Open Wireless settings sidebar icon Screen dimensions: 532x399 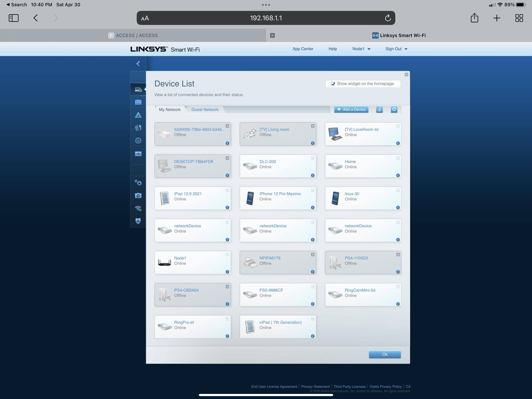click(x=138, y=208)
